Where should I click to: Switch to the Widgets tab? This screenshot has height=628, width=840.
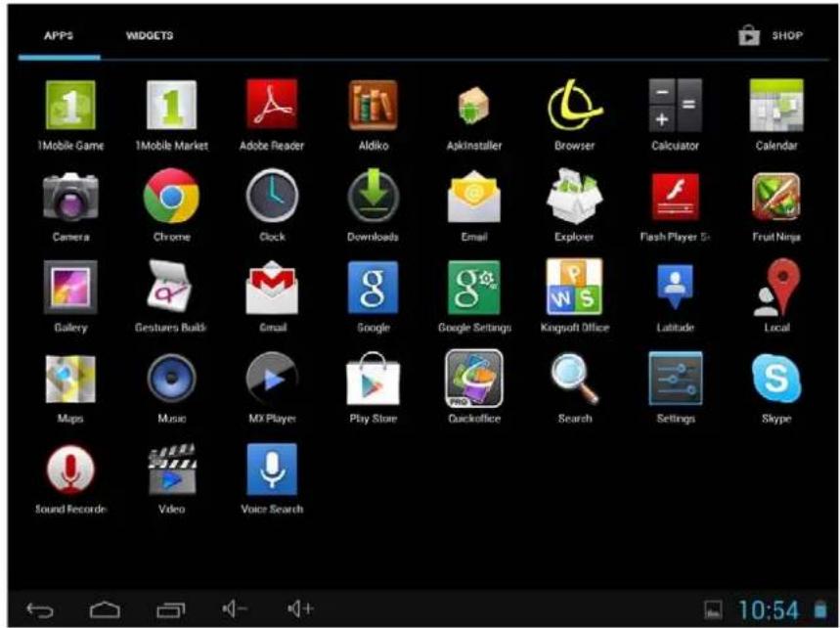tap(150, 35)
